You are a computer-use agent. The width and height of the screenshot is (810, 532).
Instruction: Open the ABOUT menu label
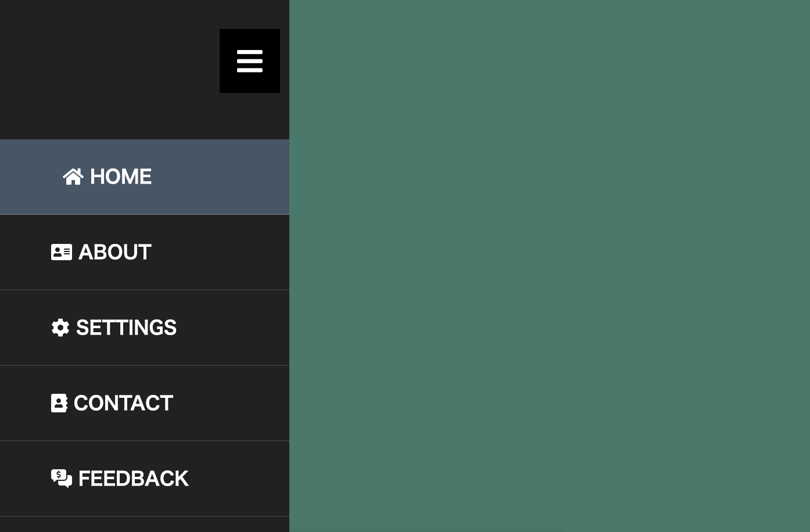pyautogui.click(x=115, y=252)
